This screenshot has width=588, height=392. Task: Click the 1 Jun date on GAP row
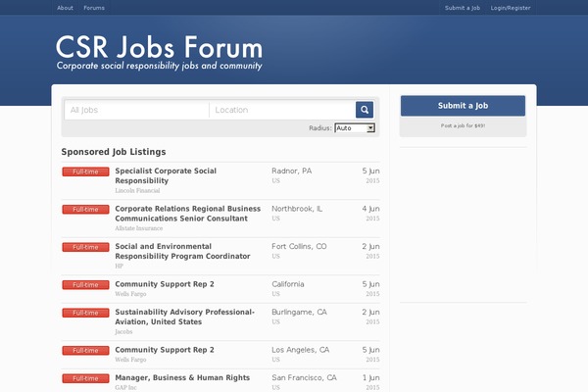[370, 377]
